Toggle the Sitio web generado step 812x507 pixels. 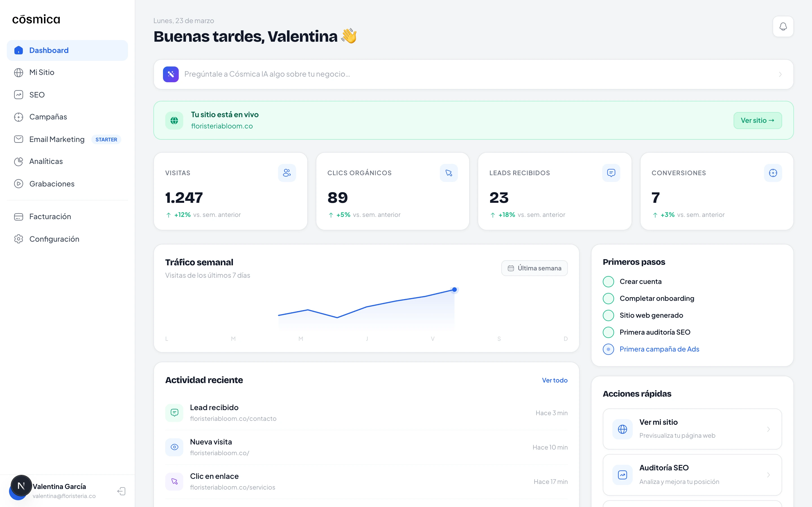tap(608, 315)
